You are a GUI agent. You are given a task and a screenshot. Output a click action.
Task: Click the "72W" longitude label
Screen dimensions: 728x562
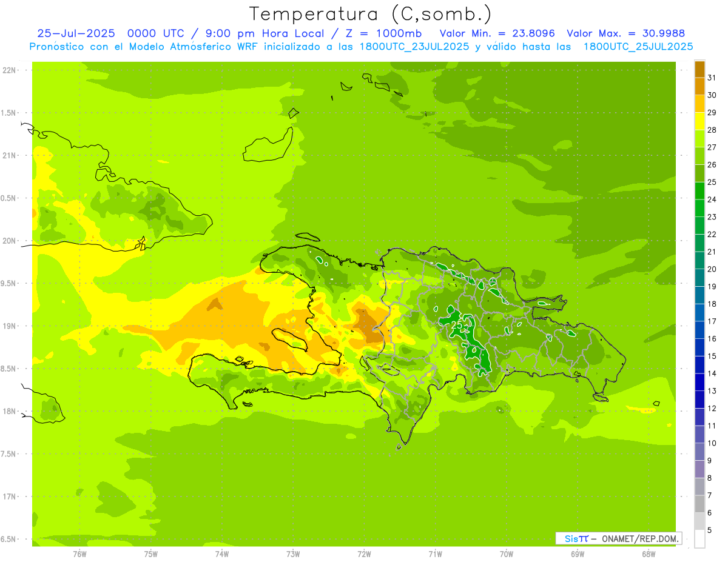tap(364, 554)
